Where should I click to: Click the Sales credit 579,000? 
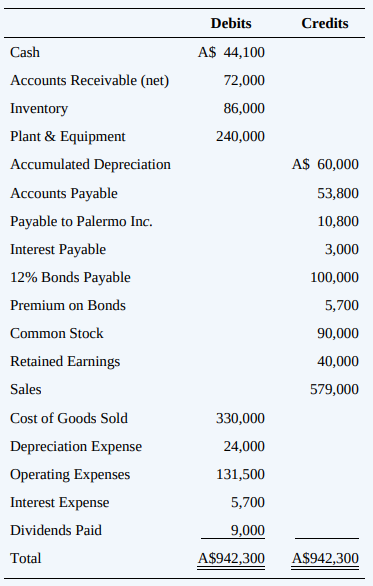click(334, 389)
